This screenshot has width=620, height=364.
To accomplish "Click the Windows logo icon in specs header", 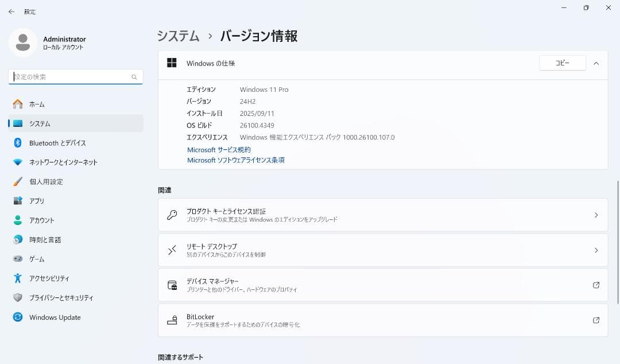I will tap(172, 63).
